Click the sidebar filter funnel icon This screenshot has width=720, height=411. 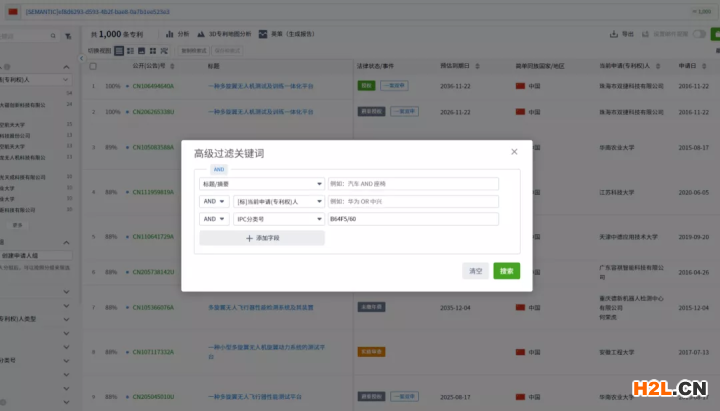tap(68, 36)
